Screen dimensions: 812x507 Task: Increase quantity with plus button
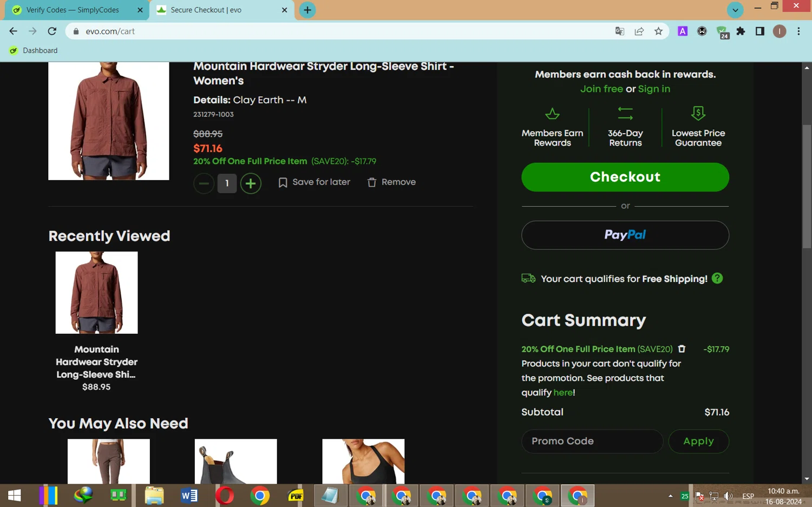(251, 183)
